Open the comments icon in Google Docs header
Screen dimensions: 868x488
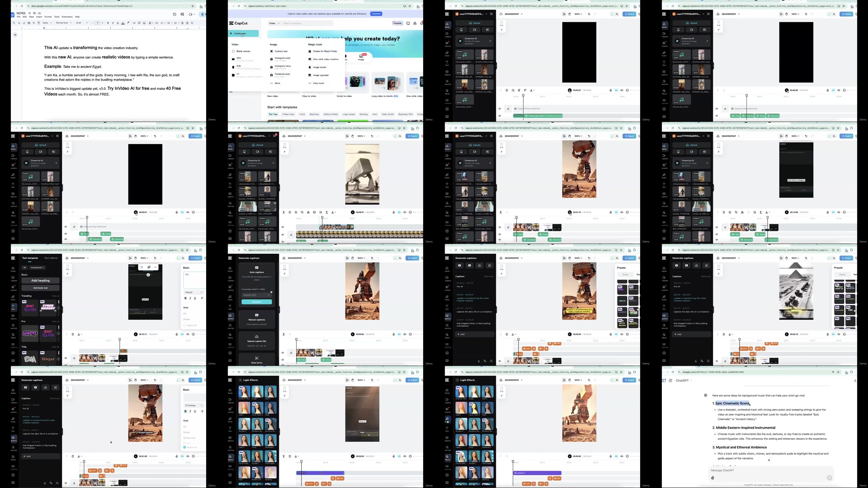point(182,14)
